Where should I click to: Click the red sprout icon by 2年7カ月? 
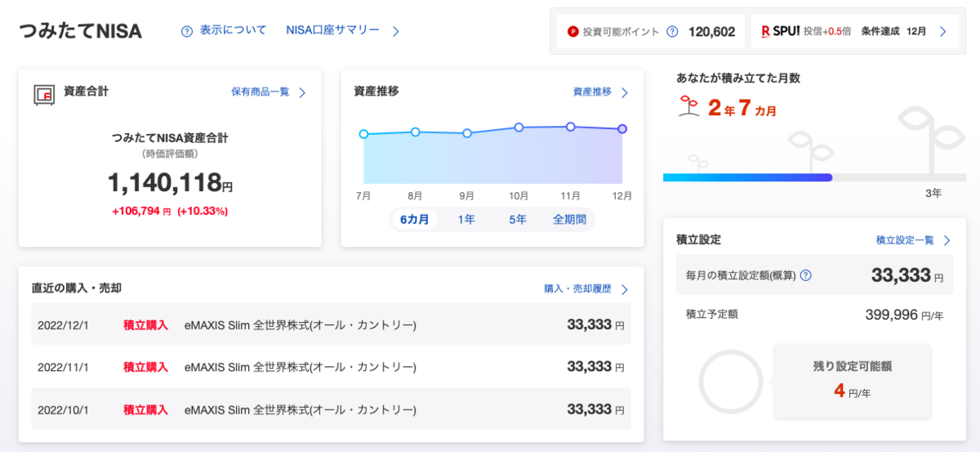coord(688,106)
